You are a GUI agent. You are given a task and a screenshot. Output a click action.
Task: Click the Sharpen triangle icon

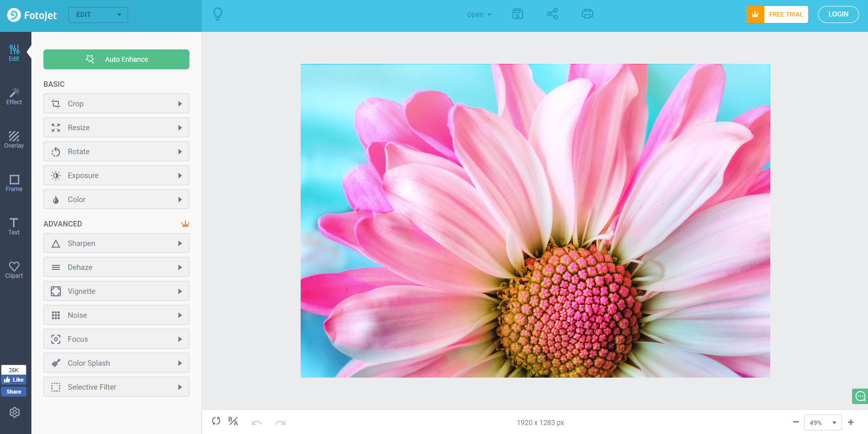point(56,243)
